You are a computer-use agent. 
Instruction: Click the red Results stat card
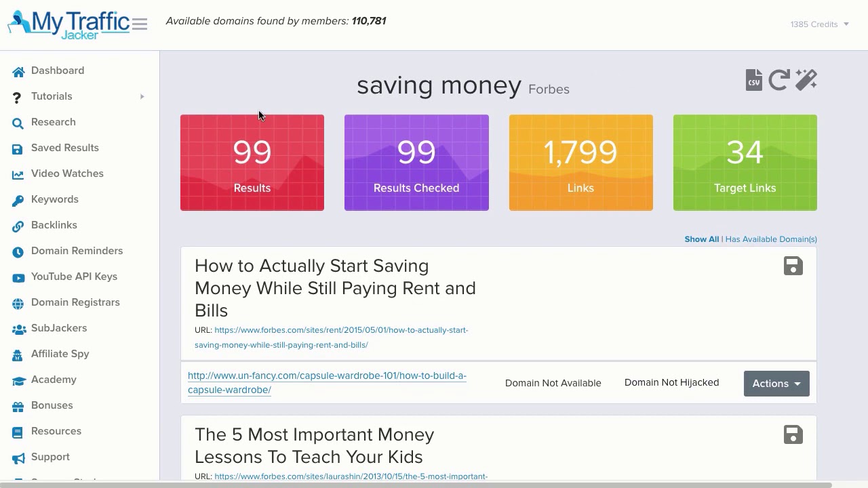tap(252, 163)
